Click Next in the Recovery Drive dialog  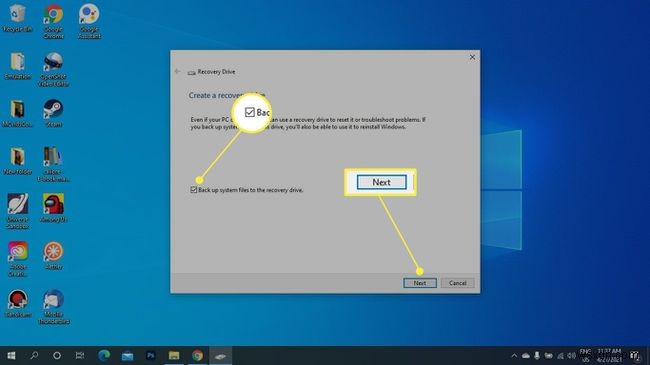coord(420,283)
